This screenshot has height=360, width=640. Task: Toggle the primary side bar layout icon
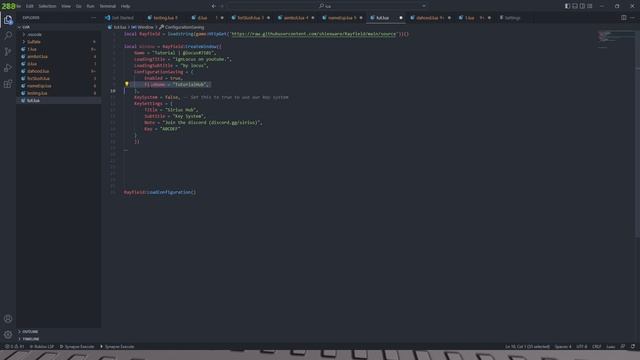(x=567, y=6)
